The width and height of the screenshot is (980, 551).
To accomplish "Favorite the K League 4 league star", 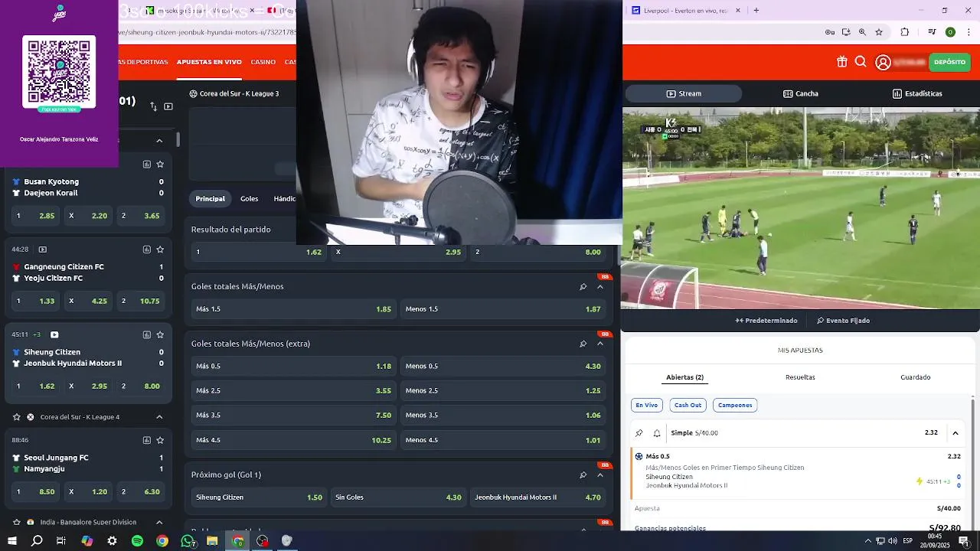I will (x=17, y=417).
